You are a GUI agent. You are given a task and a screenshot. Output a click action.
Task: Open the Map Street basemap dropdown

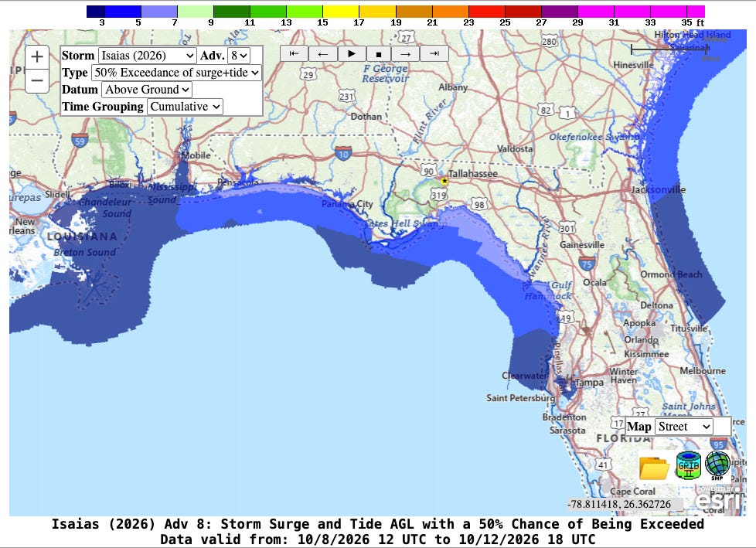(x=683, y=427)
